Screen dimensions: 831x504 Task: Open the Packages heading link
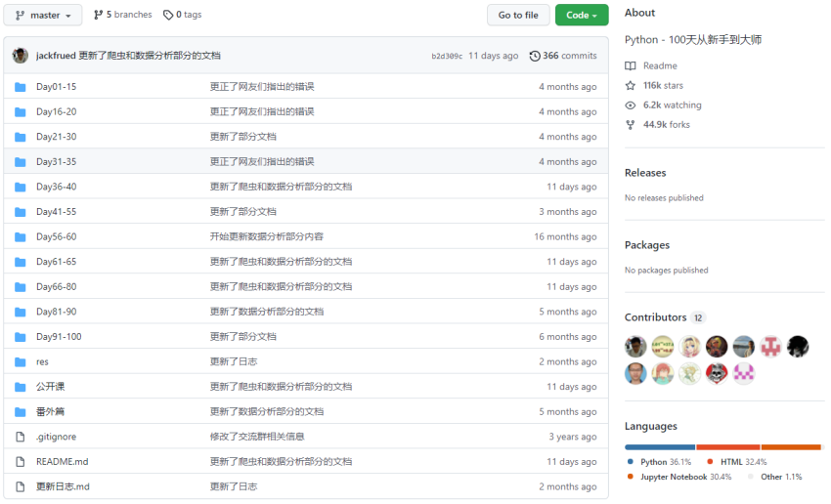[x=647, y=245]
